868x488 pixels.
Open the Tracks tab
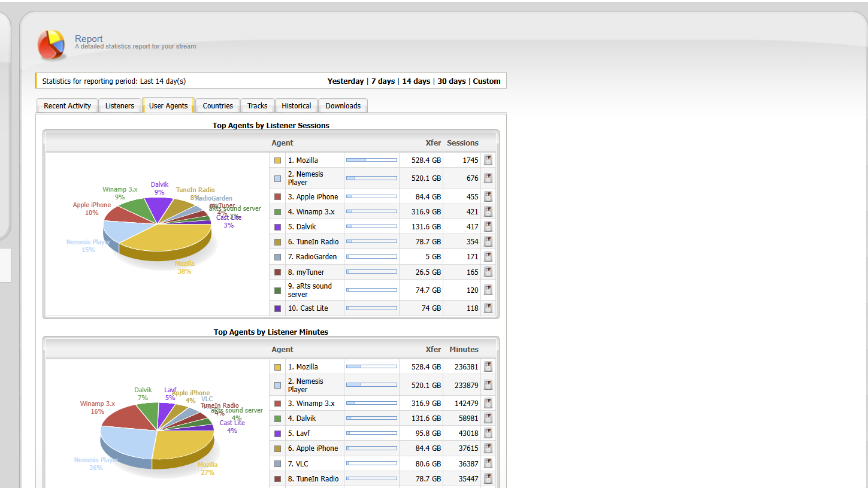257,105
